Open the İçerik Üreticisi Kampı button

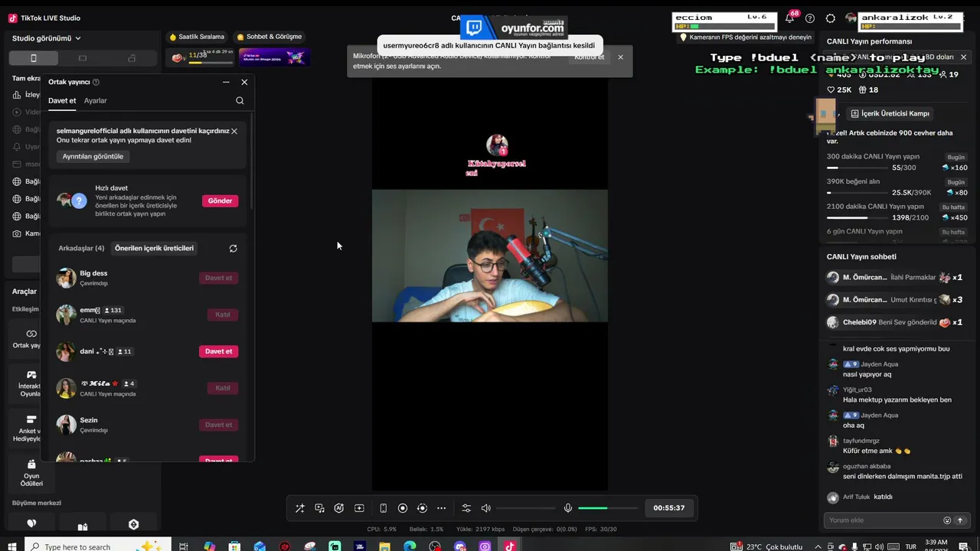pos(890,113)
